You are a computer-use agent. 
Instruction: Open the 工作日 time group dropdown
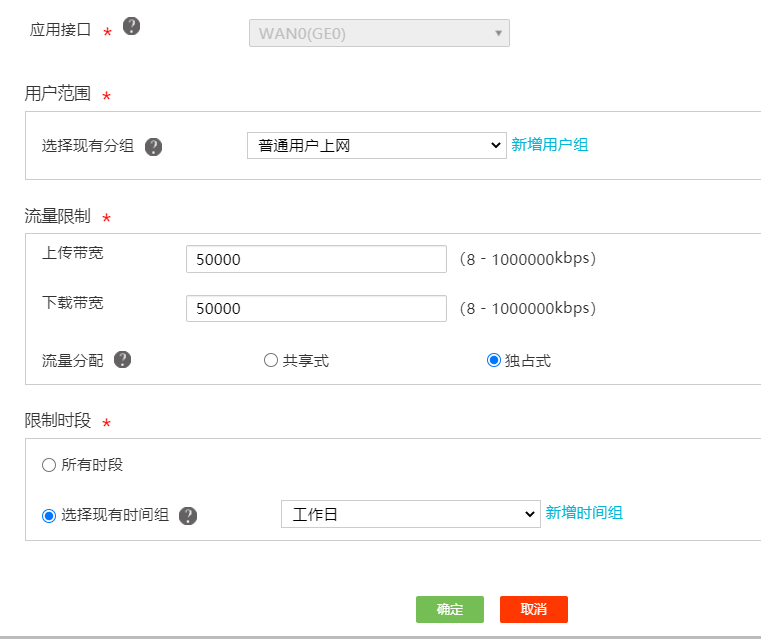point(411,514)
